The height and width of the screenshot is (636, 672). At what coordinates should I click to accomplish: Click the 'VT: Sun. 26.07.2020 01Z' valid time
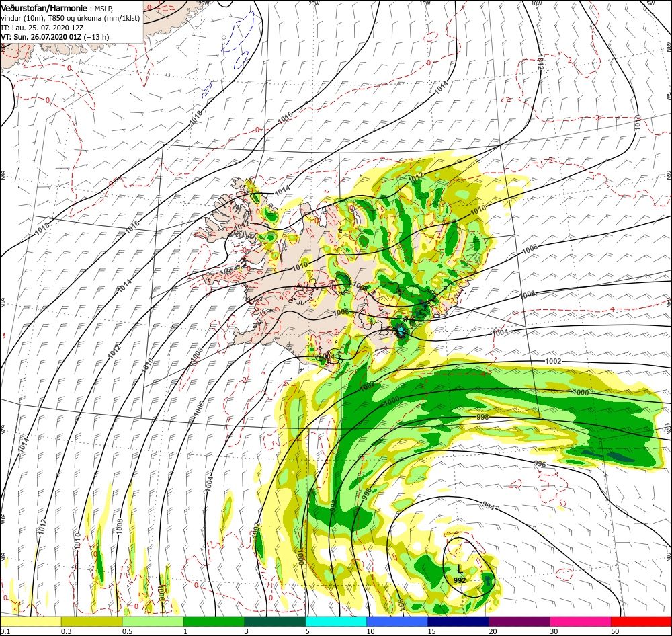pos(41,37)
